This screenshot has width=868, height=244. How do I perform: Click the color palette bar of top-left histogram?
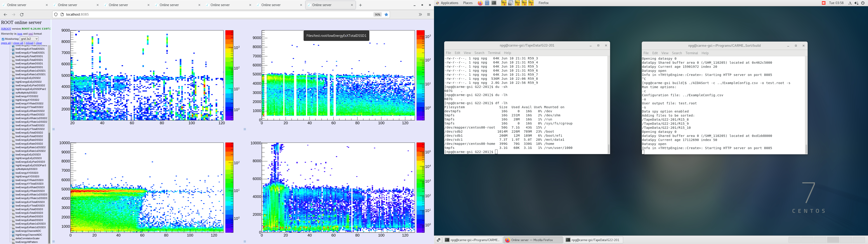(229, 75)
